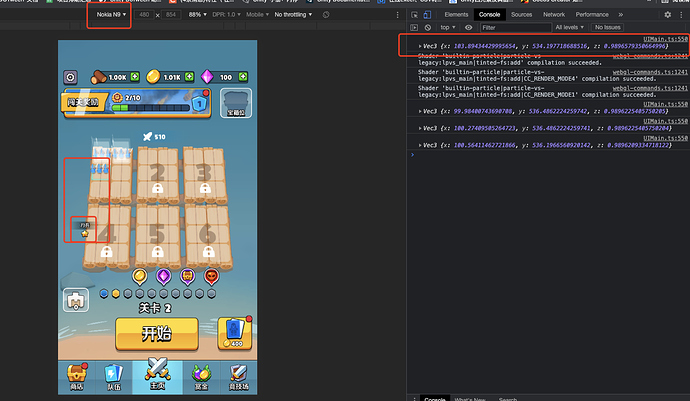690x401 pixels.
Task: Click the rotate device icon
Action: click(326, 15)
